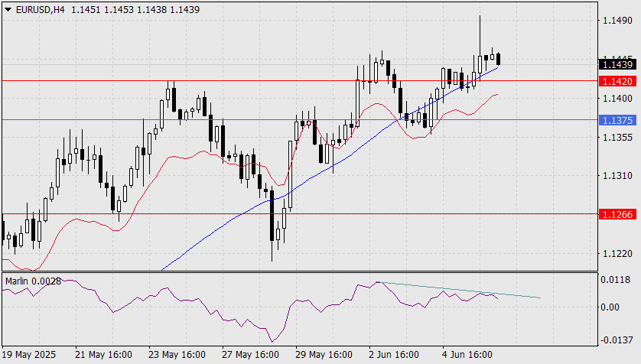Click the EURUSD,H4 chart title text
The image size is (641, 364).
40,9
